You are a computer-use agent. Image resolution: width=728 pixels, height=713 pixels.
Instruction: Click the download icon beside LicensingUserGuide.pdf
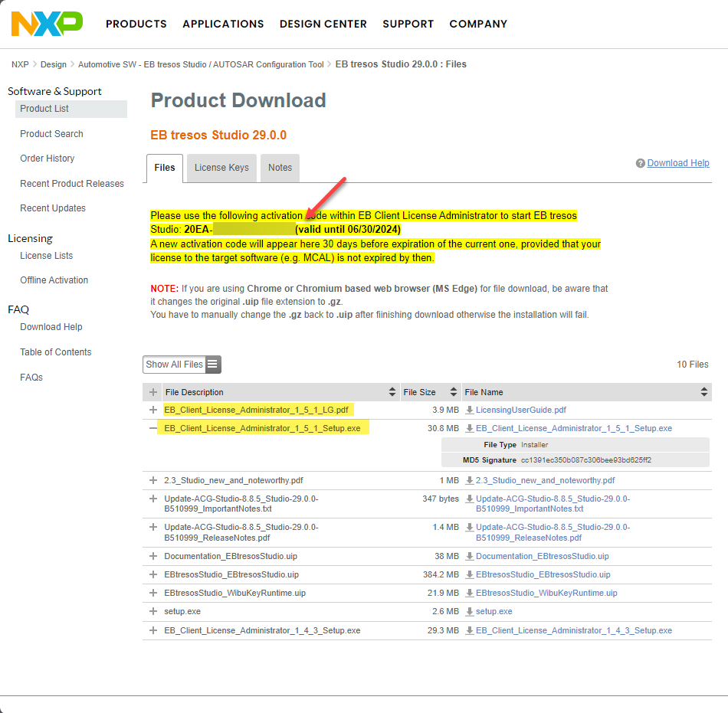[469, 410]
